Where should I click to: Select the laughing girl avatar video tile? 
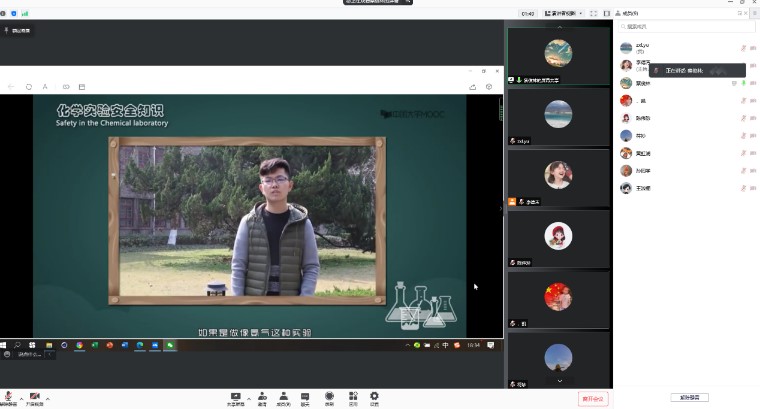tap(558, 178)
